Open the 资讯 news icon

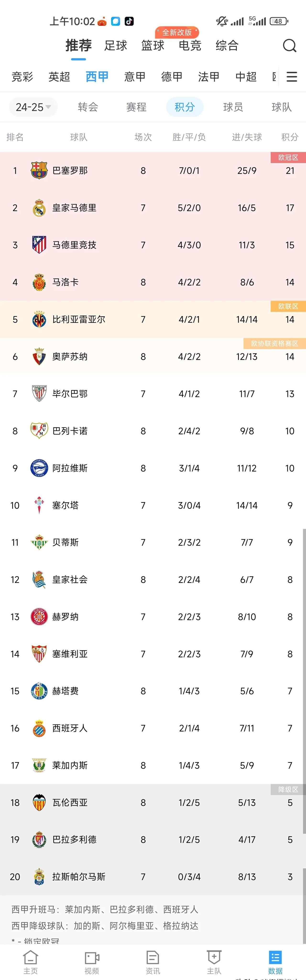tap(153, 958)
